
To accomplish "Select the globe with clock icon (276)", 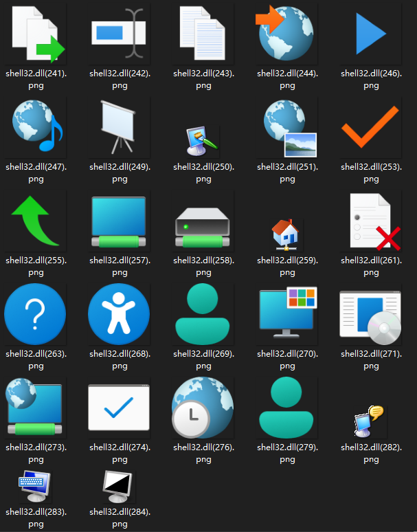I will pos(203,408).
